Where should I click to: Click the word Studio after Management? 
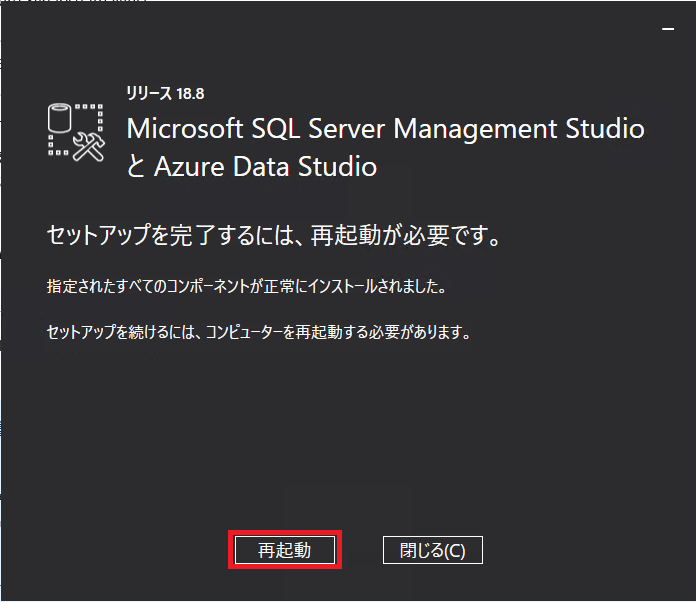coord(605,128)
